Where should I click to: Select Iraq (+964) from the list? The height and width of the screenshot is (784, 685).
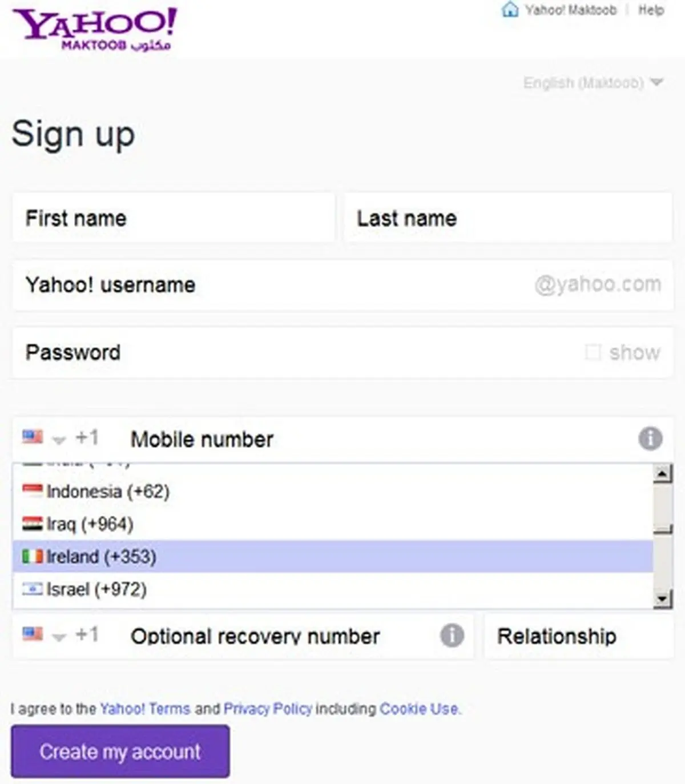pos(90,524)
